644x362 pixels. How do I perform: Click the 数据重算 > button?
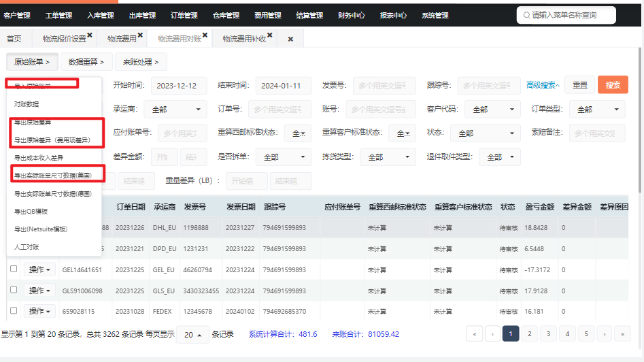[86, 62]
